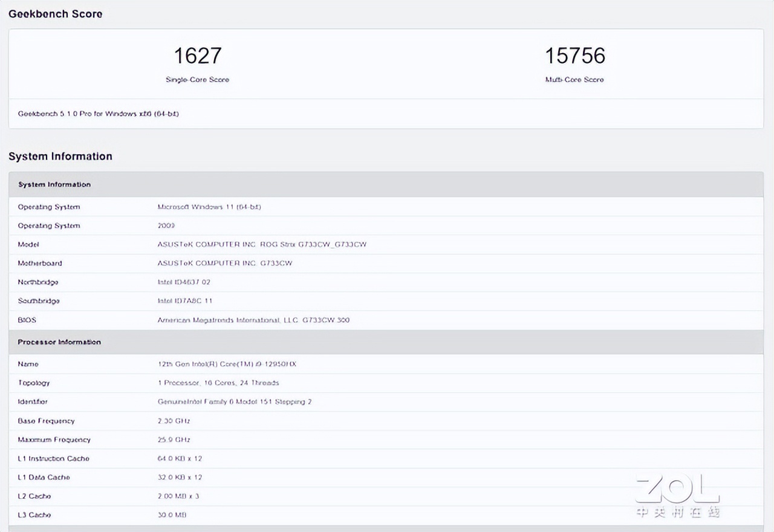Click the Multi-Core Score label
This screenshot has height=532, width=774.
point(574,79)
